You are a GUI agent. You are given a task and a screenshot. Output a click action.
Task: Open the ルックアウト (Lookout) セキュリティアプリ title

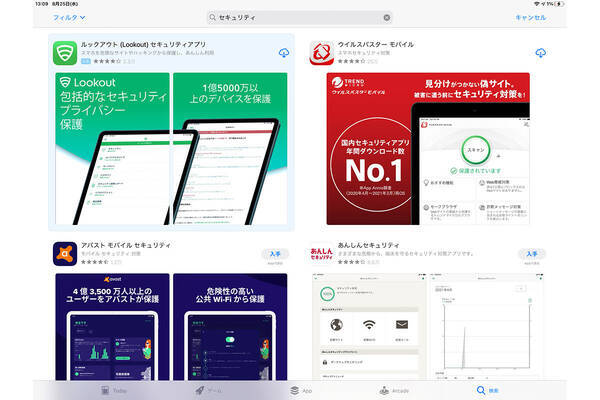pos(143,44)
